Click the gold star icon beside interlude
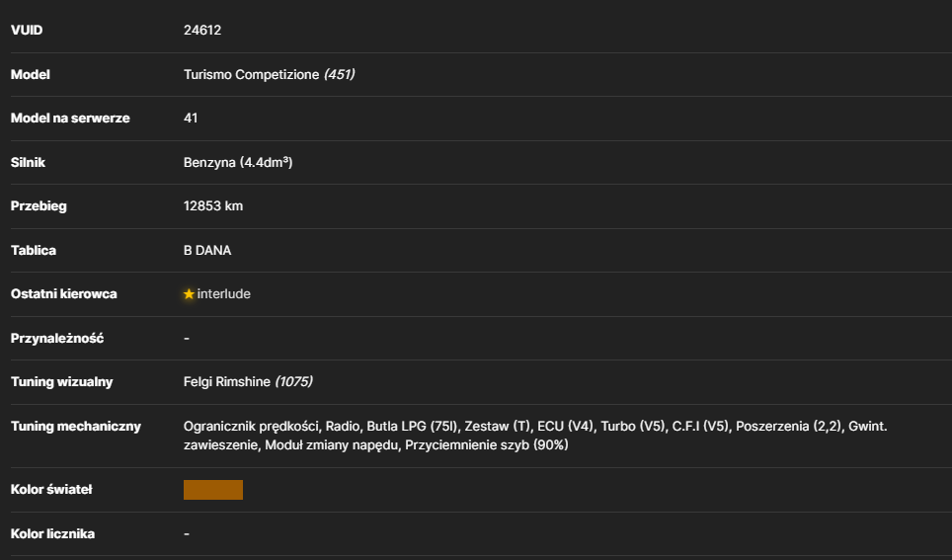The width and height of the screenshot is (952, 560). click(189, 294)
